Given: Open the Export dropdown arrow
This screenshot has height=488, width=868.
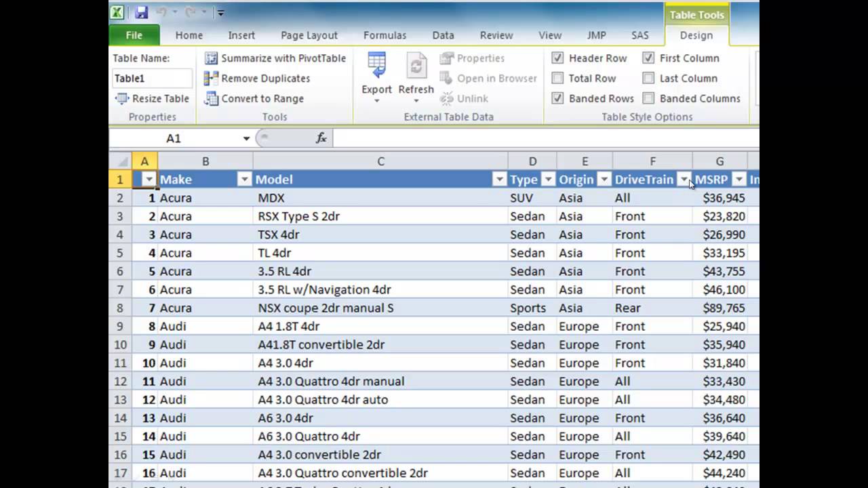Looking at the screenshot, I should point(376,100).
